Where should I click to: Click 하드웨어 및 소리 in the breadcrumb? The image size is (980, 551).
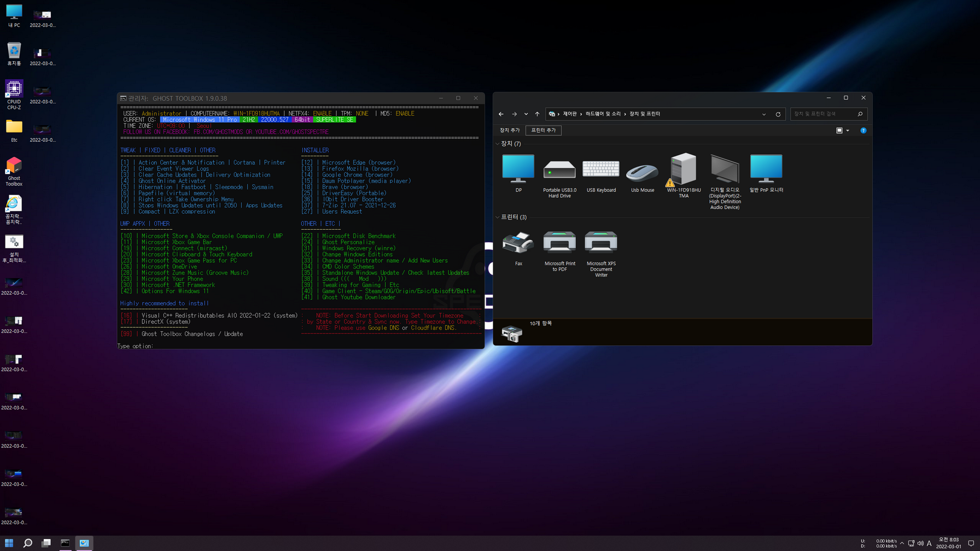click(x=603, y=114)
